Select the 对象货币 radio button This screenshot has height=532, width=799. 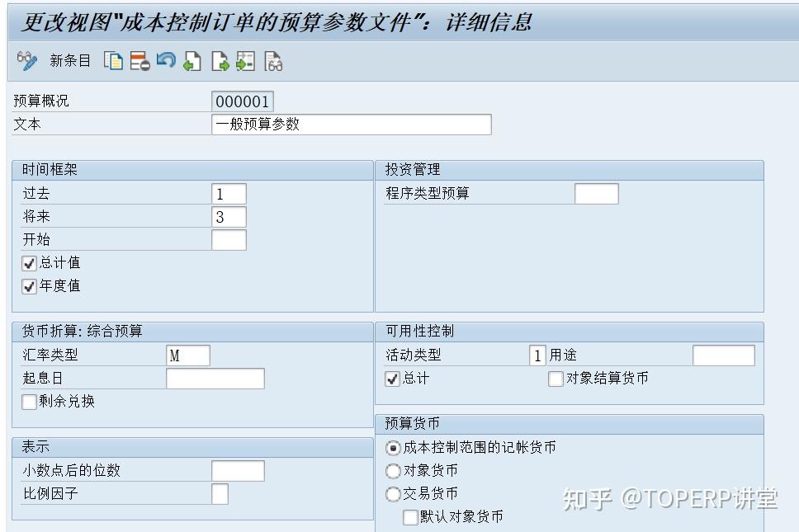(393, 471)
